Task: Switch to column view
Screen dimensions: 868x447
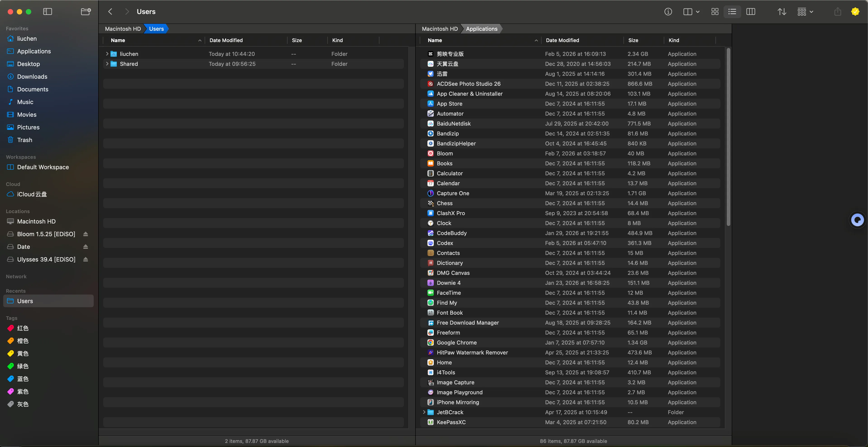Action: pyautogui.click(x=751, y=12)
